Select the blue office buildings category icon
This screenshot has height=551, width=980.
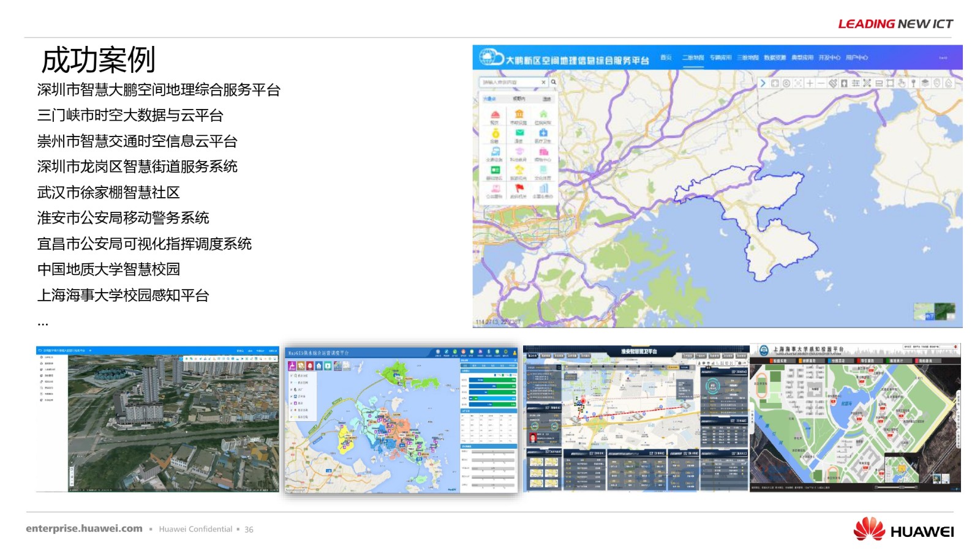[x=543, y=188]
